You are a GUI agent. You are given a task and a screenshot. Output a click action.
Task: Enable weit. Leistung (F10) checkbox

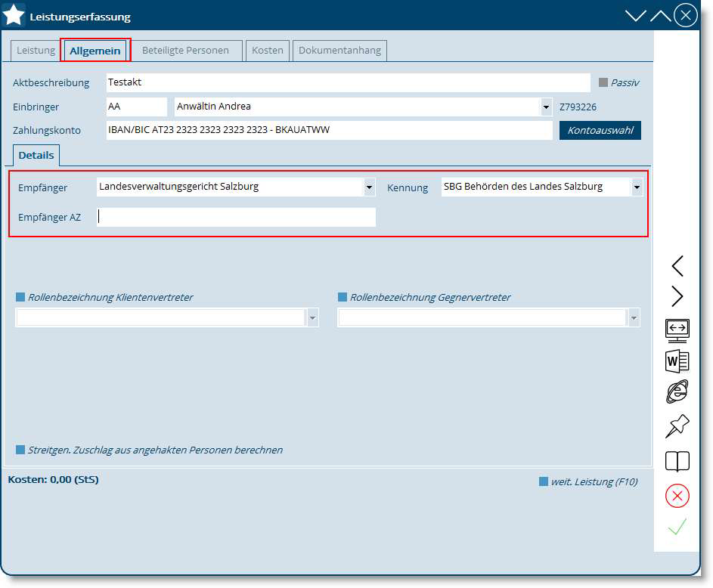pyautogui.click(x=543, y=481)
